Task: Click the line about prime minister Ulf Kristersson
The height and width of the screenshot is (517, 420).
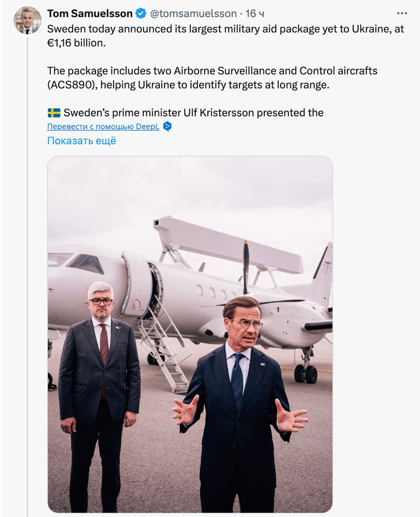Action: [193, 113]
